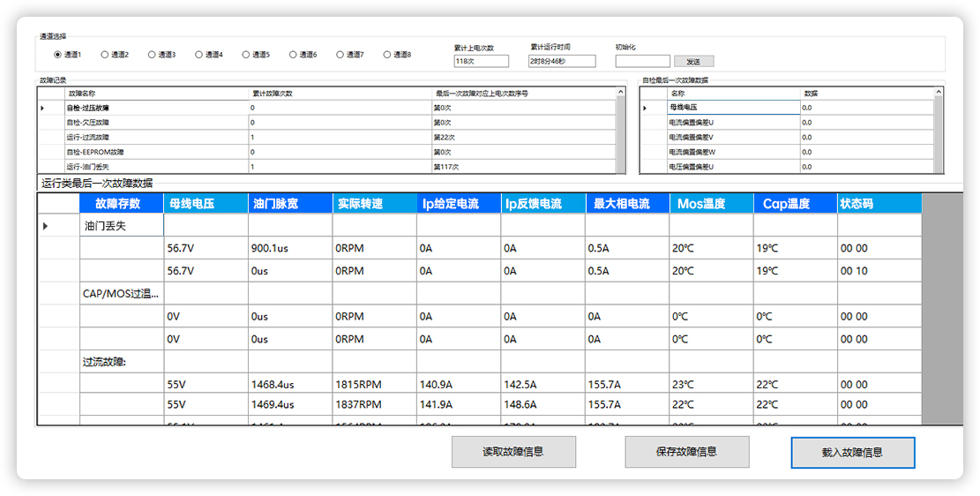Select the 通道3 radio button
The height and width of the screenshot is (496, 980).
point(152,55)
